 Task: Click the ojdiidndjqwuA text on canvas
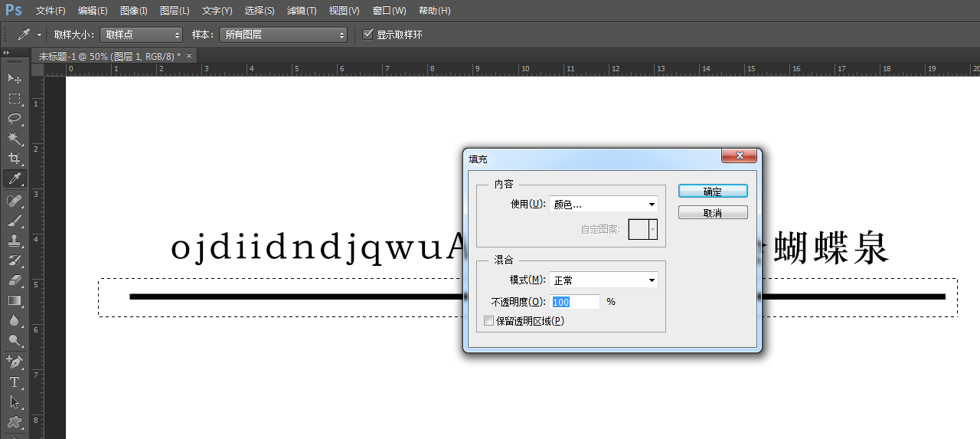click(318, 248)
